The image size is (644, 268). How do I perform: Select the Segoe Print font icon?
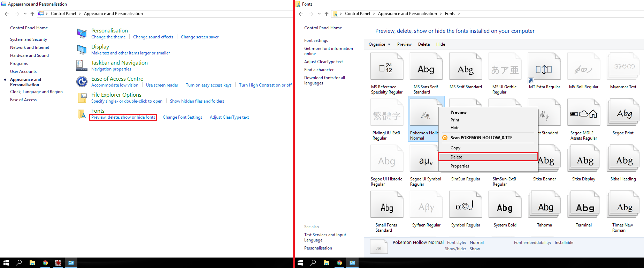coord(623,112)
